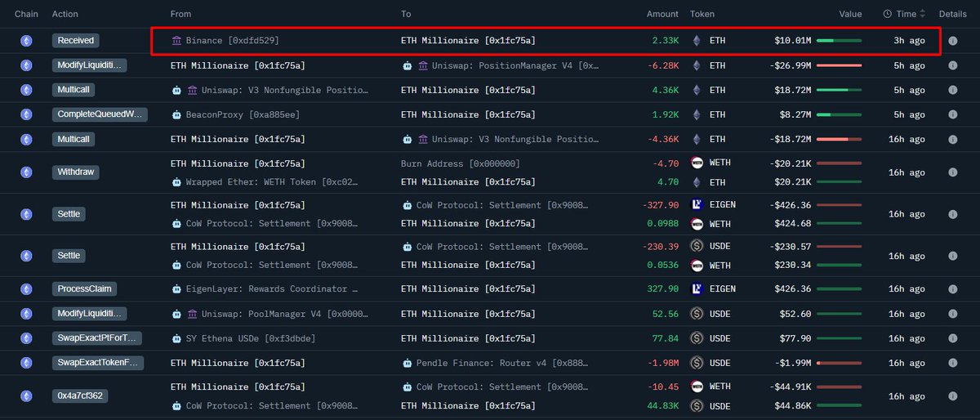Click the EIGEN token icon in ProcessClaim row
The image size is (980, 420).
[697, 288]
